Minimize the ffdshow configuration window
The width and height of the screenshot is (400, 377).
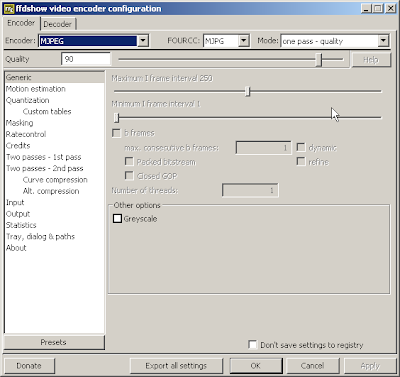pyautogui.click(x=366, y=9)
